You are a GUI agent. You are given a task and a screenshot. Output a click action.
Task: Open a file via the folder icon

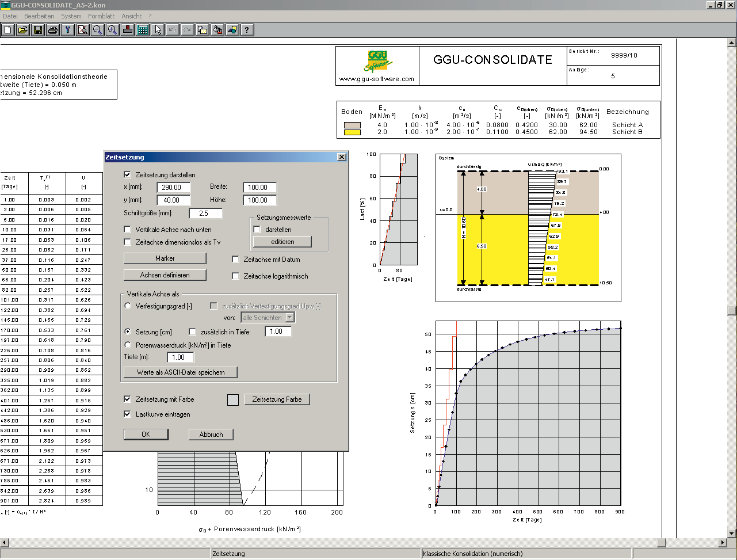tap(22, 30)
